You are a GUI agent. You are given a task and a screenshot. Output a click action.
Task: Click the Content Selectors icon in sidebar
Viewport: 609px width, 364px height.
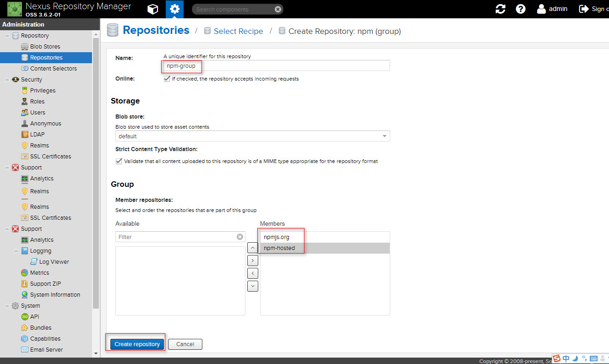pos(25,69)
